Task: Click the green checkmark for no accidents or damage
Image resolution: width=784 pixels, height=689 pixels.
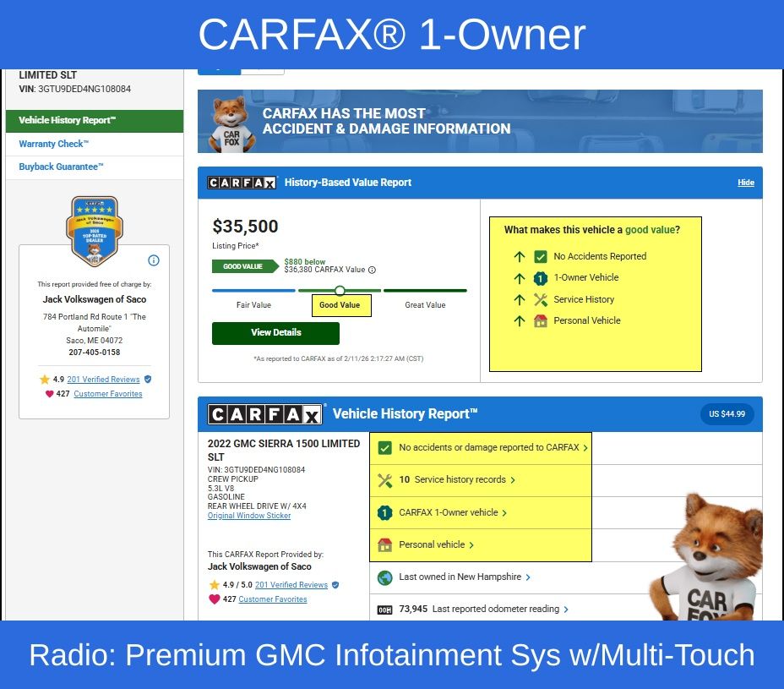Action: pos(384,448)
